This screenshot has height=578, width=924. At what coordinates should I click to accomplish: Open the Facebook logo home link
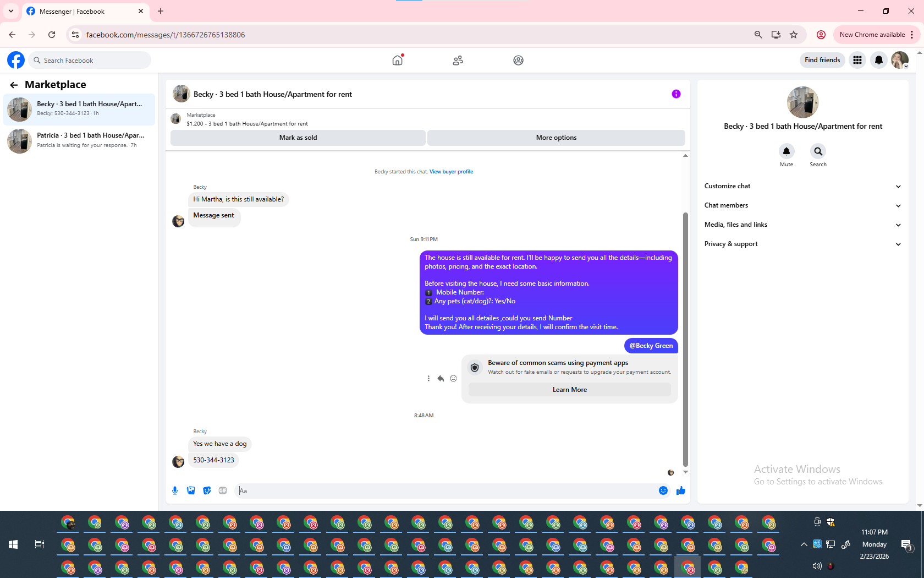pos(16,60)
